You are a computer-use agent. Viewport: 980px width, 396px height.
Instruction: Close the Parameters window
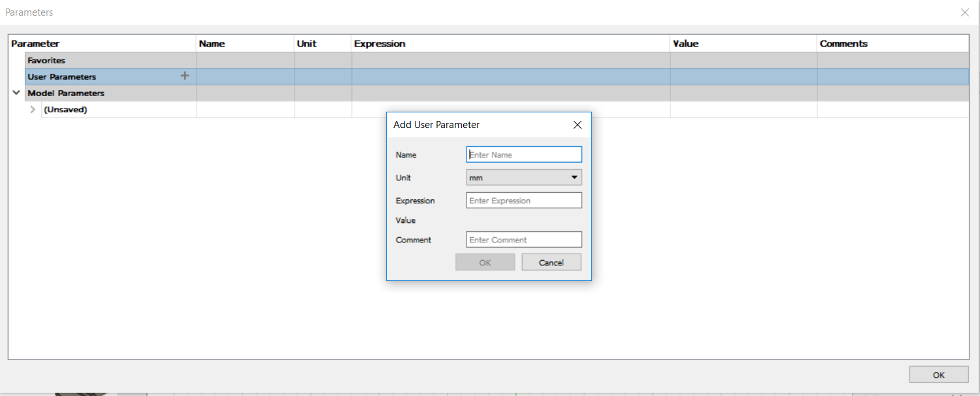point(965,12)
